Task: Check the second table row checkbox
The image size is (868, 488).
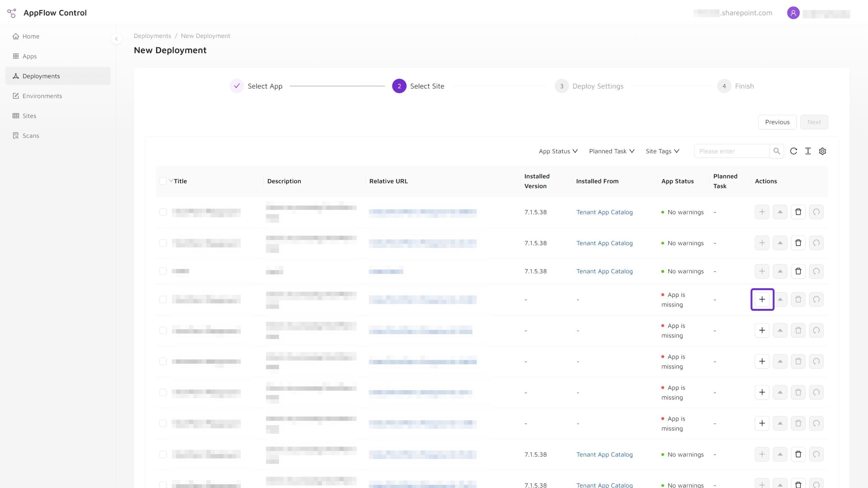Action: (x=163, y=243)
